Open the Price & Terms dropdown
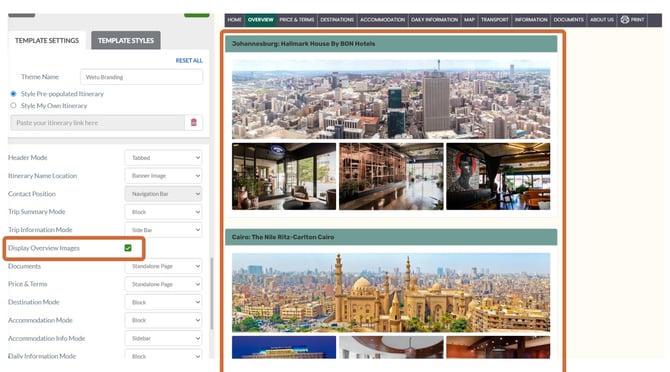The height and width of the screenshot is (372, 670). pos(163,284)
